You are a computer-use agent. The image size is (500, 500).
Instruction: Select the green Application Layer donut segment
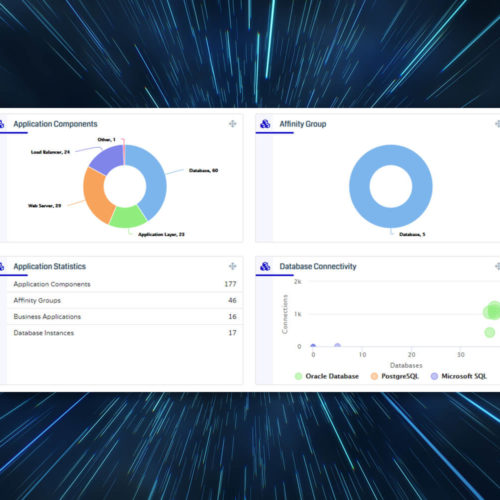(x=128, y=217)
